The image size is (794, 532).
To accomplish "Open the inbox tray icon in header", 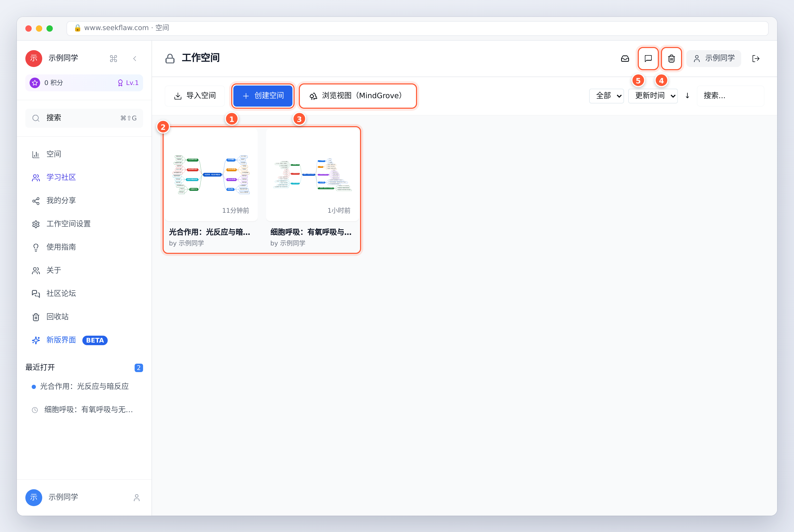I will [x=625, y=59].
